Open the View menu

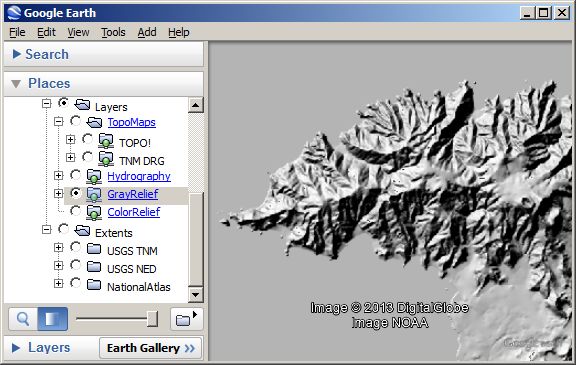tap(78, 32)
